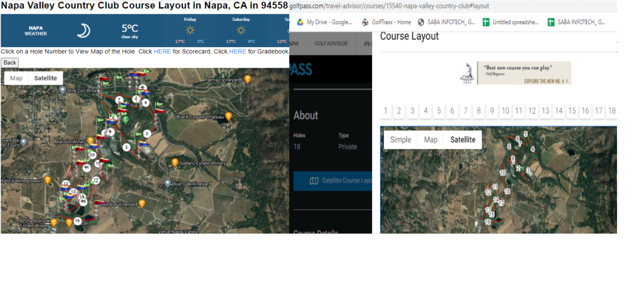Select hole 10 marker on GolfTraxx map
This screenshot has width=644, height=286.
tap(92, 155)
